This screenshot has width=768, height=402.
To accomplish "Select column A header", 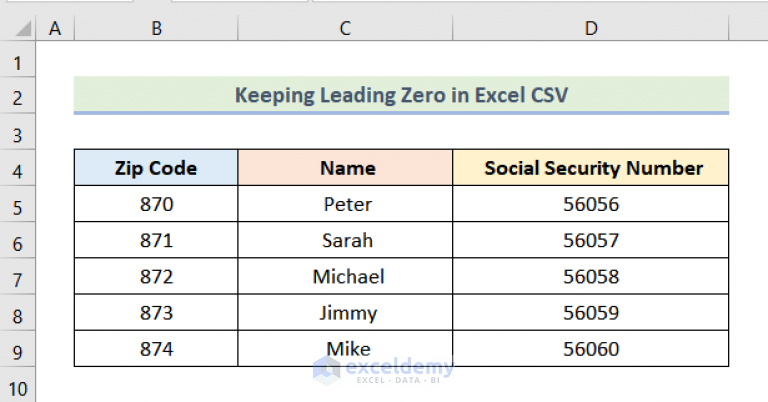I will click(55, 28).
